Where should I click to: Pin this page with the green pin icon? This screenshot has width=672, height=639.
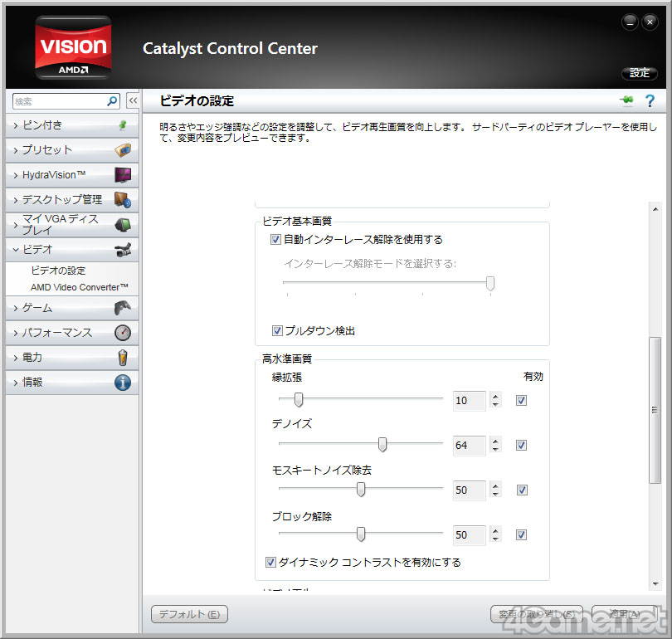626,100
